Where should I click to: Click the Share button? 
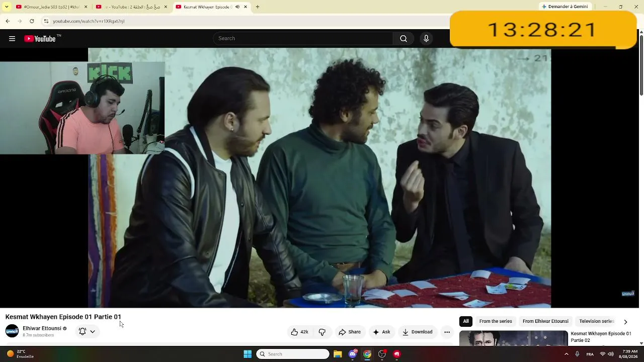tap(350, 332)
